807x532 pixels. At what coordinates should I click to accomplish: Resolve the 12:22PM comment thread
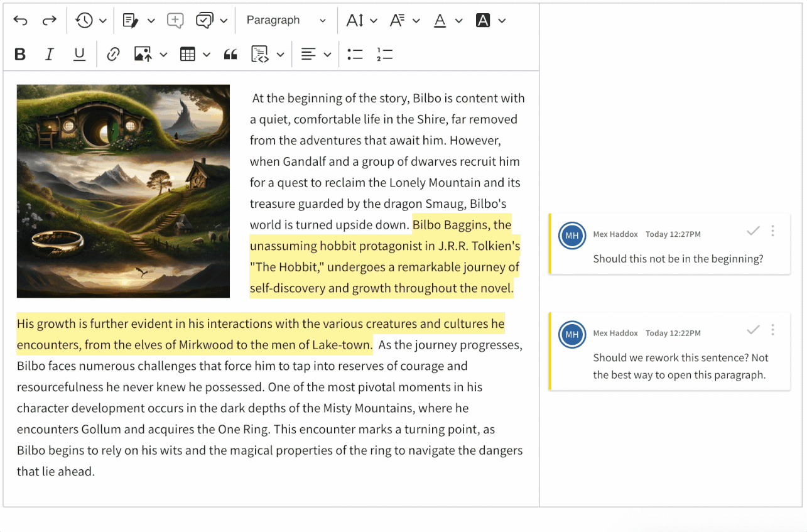coord(753,330)
